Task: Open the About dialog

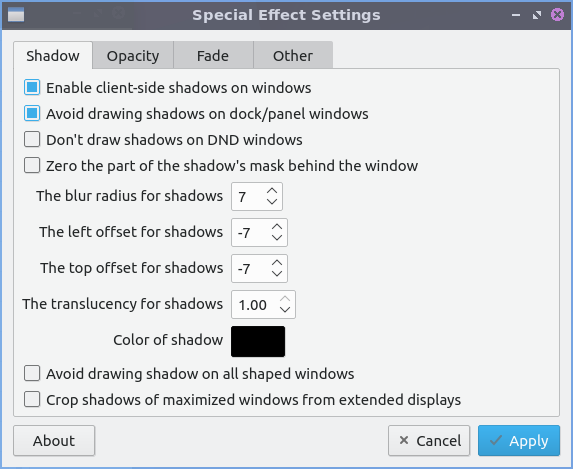Action: point(54,440)
